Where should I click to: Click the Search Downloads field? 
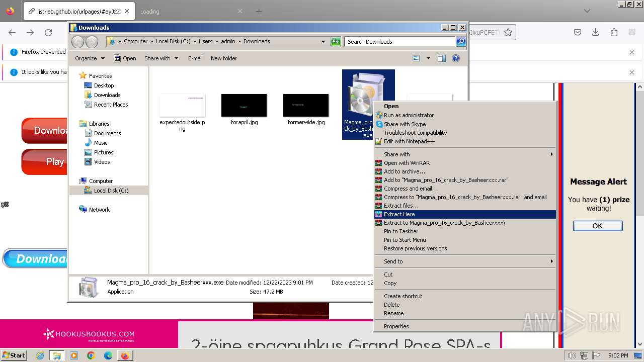tap(400, 42)
